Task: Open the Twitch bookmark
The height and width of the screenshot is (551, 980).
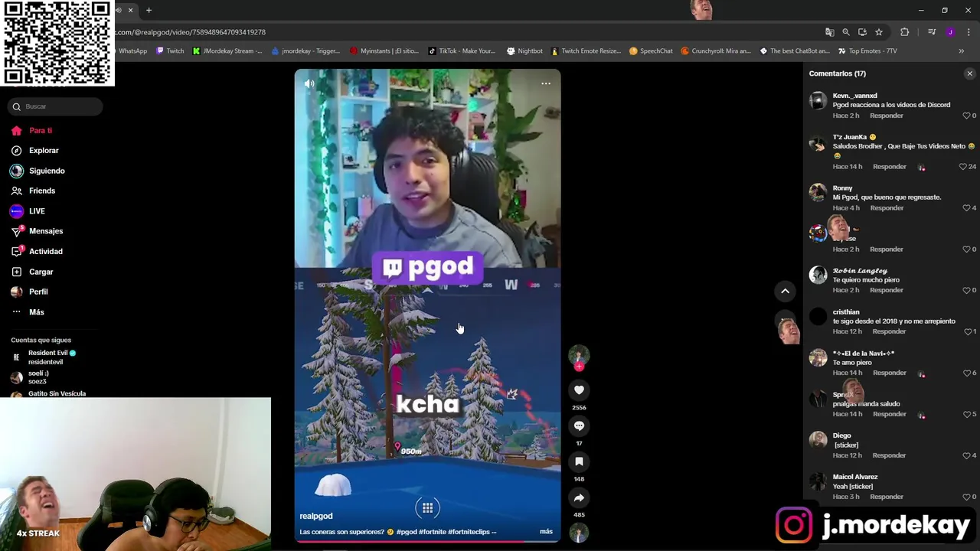Action: tap(170, 51)
